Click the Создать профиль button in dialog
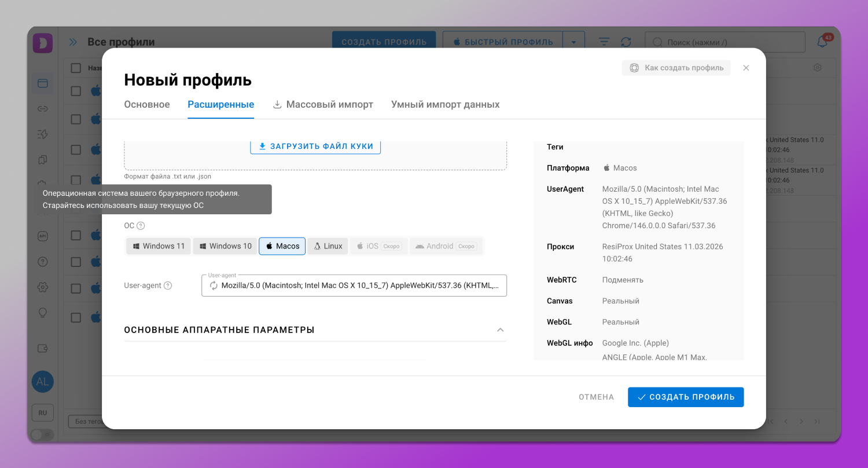Viewport: 868px width, 468px height. [x=685, y=397]
